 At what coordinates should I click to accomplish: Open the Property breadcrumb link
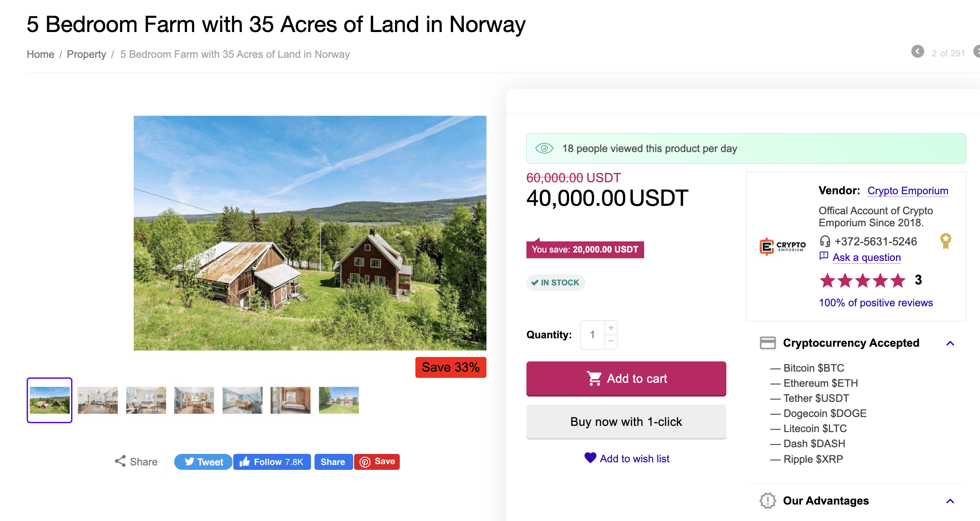(x=86, y=54)
